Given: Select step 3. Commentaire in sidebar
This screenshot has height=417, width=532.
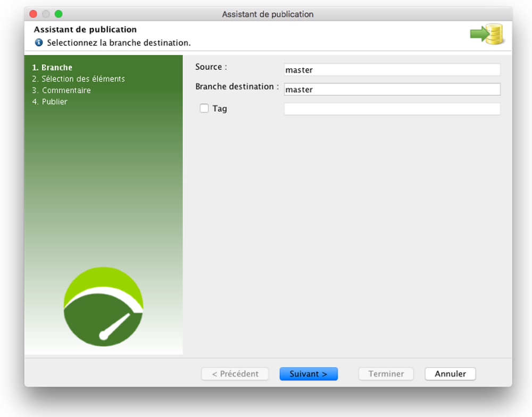Looking at the screenshot, I should (61, 90).
